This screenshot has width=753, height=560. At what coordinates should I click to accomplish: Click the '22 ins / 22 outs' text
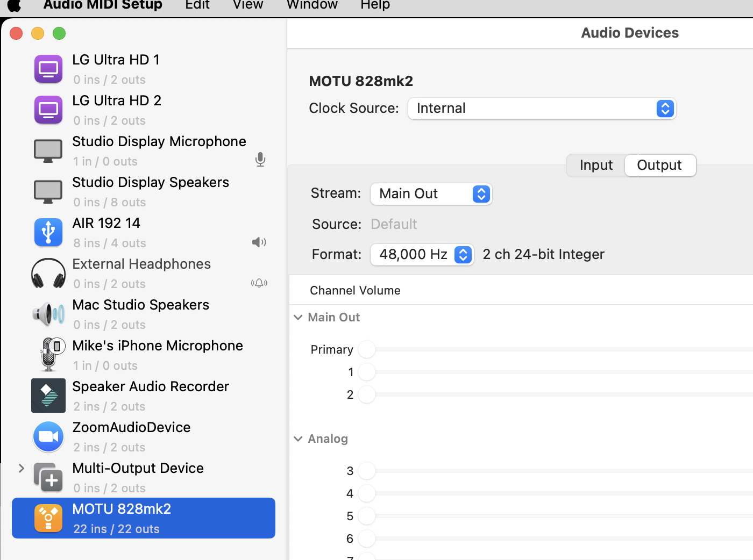pyautogui.click(x=117, y=529)
